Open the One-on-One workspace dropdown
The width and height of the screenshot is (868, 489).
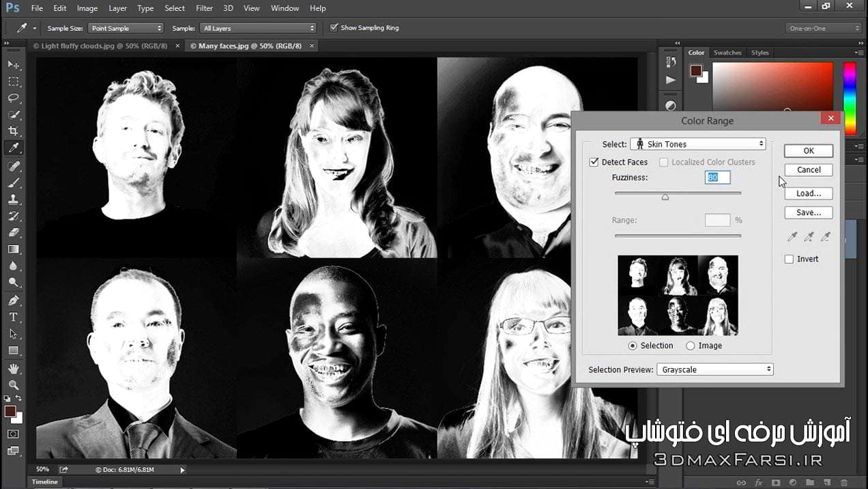tap(824, 28)
